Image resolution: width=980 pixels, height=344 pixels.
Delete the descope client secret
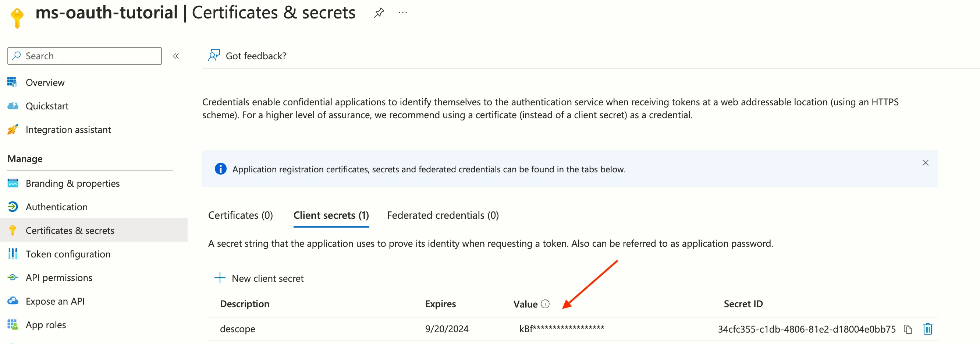tap(927, 329)
